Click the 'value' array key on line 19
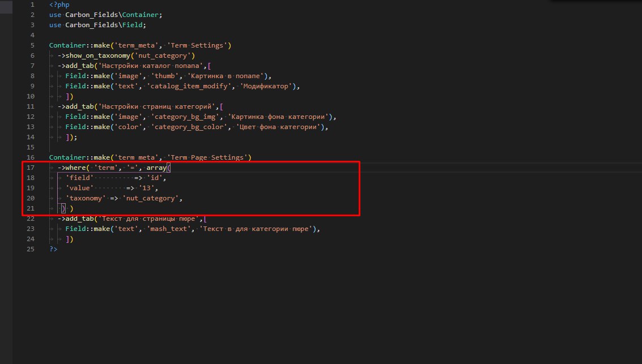Viewport: 642px width, 364px height. click(79, 188)
